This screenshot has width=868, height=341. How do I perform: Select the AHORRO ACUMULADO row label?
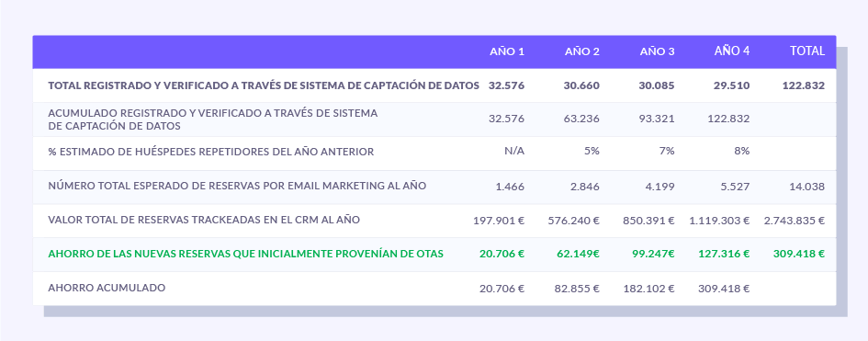107,288
